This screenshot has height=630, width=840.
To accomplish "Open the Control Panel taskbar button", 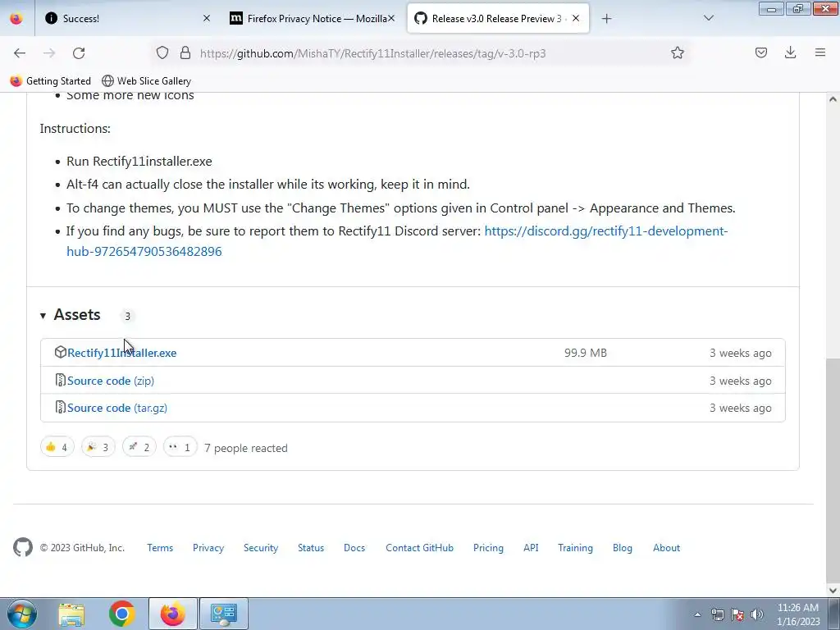I will 224,614.
